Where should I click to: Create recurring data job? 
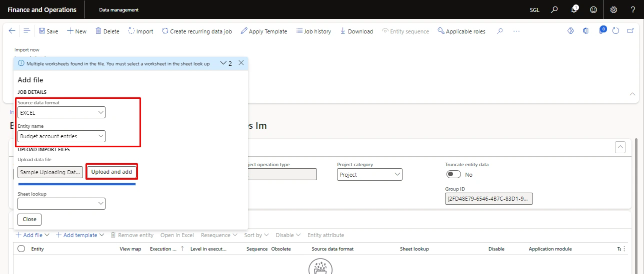(197, 31)
